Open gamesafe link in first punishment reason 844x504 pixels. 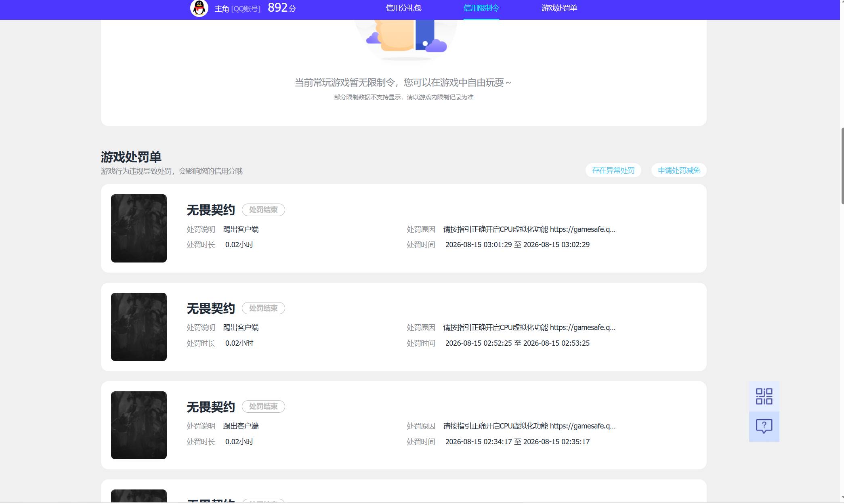pos(583,229)
